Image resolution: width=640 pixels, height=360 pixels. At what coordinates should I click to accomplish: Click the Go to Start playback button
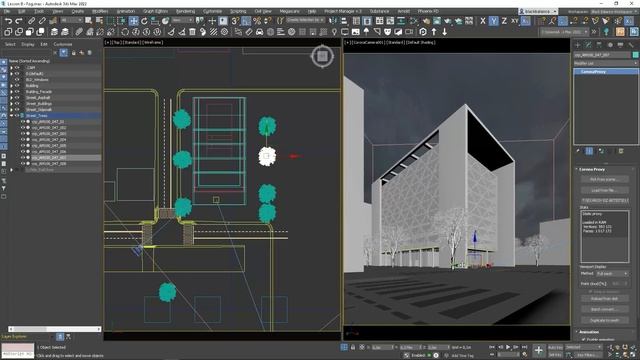492,347
